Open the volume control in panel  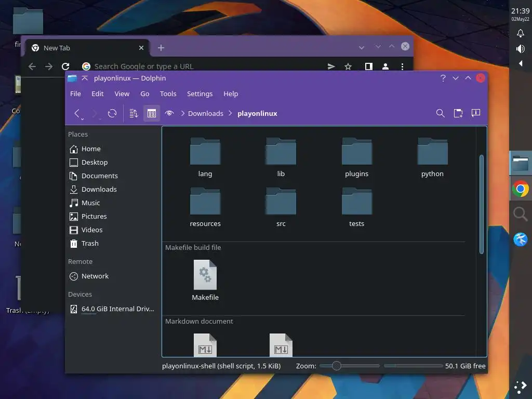521,49
